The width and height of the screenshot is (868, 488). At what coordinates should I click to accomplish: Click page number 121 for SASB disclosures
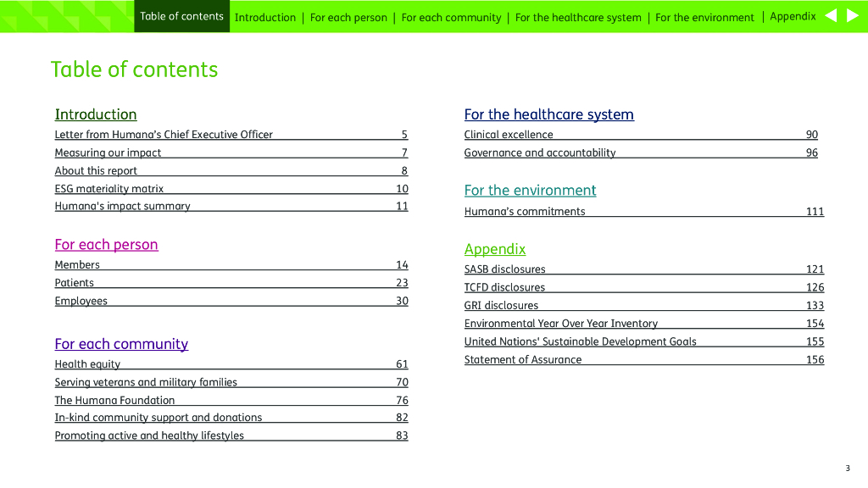(815, 269)
